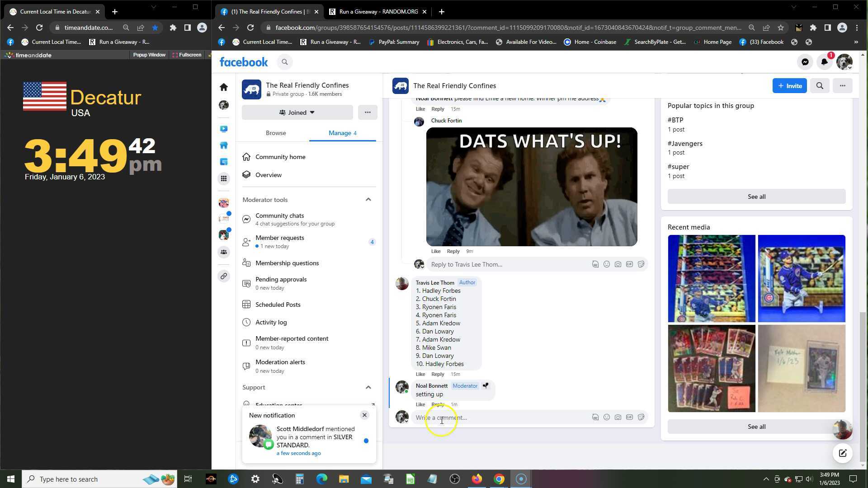This screenshot has height=488, width=868.
Task: Collapse the Support section
Action: click(368, 388)
